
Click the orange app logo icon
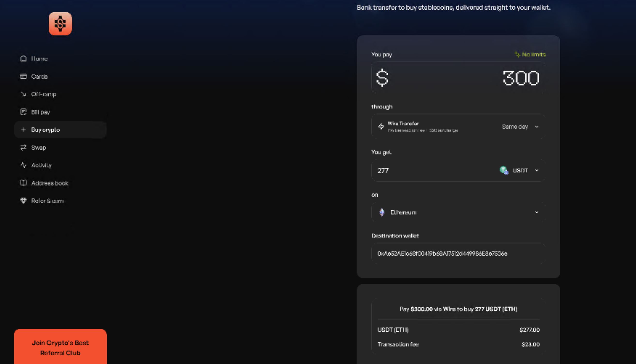click(60, 24)
